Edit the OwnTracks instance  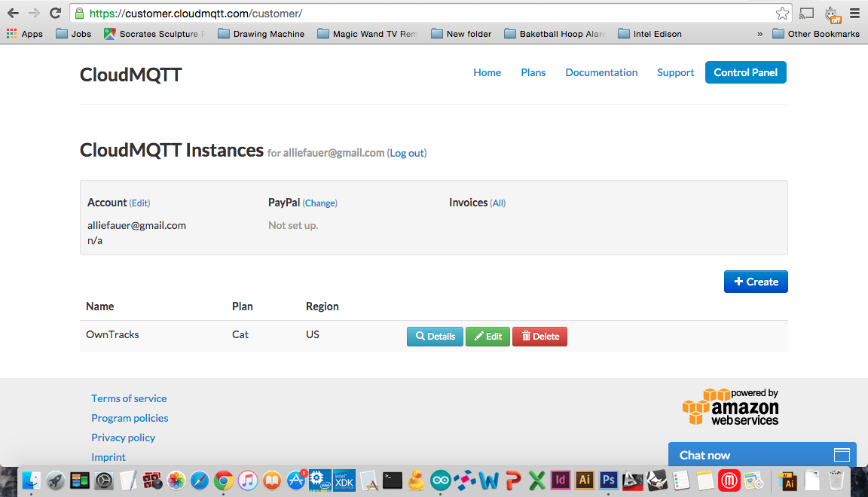[x=487, y=336]
